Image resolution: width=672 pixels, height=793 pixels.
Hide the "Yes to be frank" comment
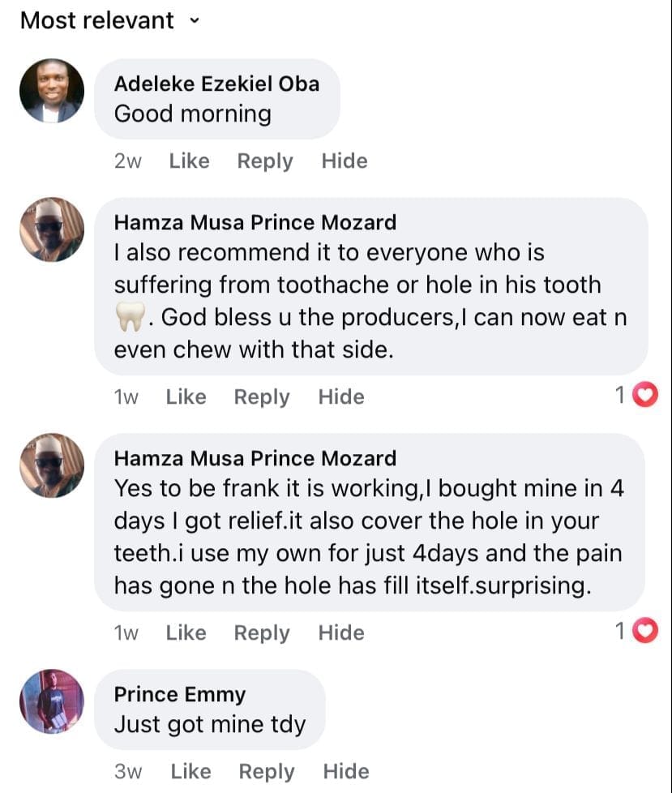point(341,633)
